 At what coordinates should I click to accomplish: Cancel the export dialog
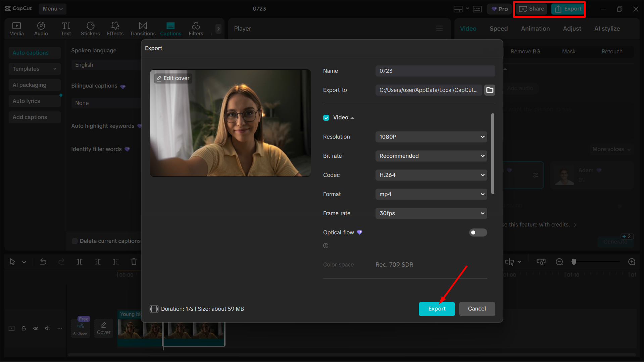(477, 309)
